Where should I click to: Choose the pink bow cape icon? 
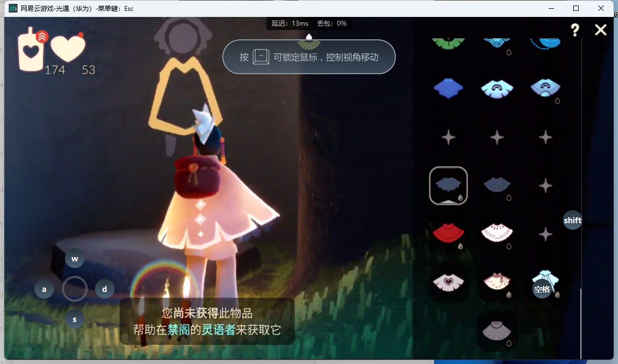pos(497,282)
